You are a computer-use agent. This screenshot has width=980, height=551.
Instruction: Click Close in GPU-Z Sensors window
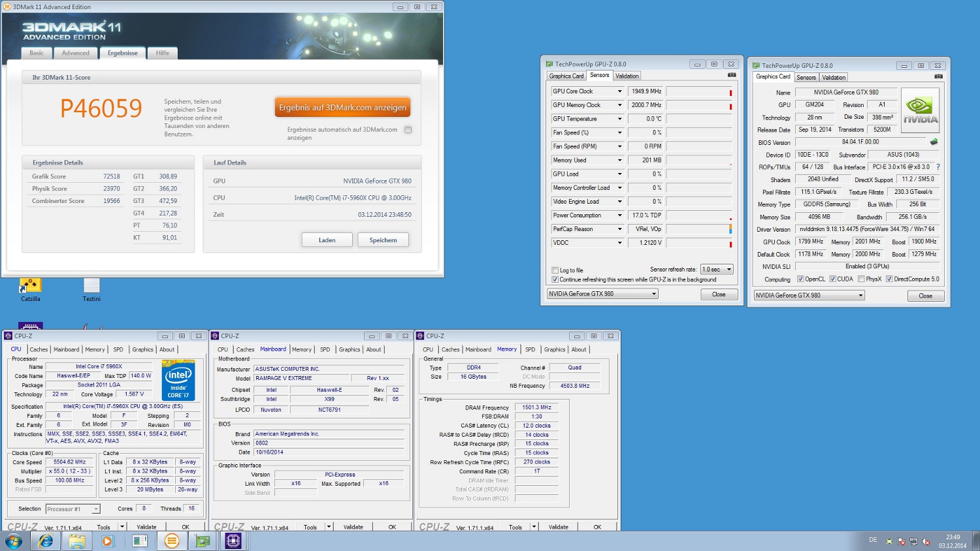click(719, 294)
